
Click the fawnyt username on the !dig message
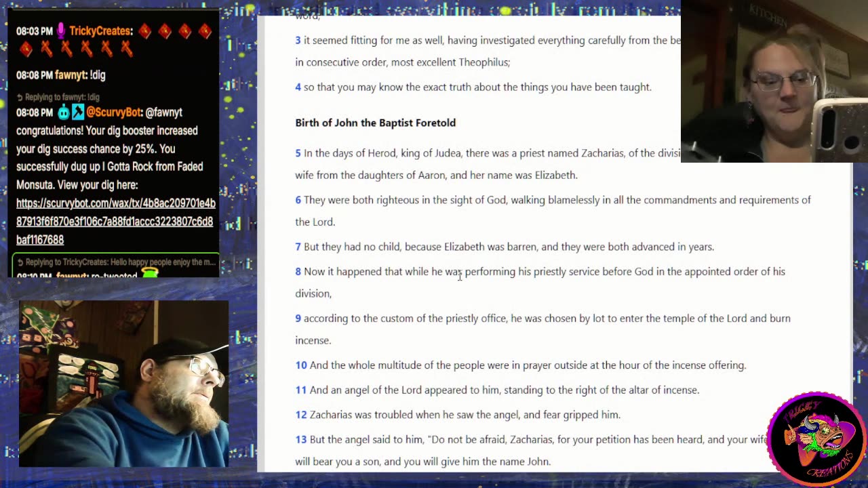click(x=70, y=75)
